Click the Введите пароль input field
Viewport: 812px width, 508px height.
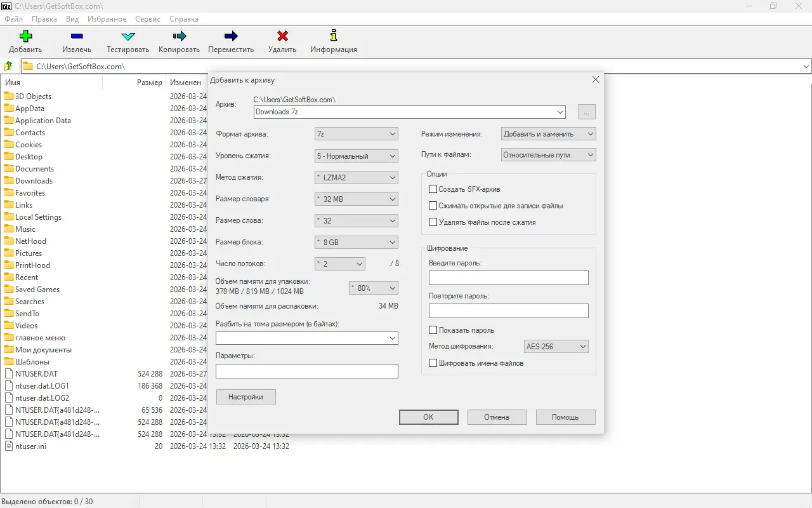pyautogui.click(x=508, y=278)
